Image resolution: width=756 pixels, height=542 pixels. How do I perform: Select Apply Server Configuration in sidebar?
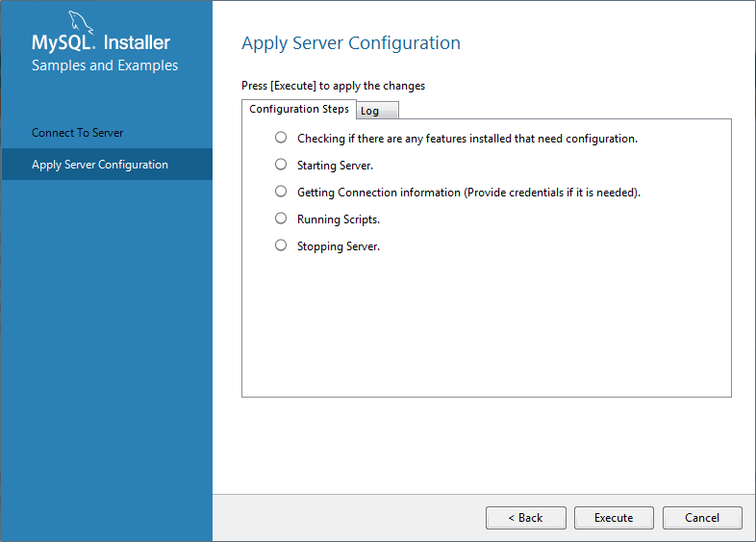(107, 165)
